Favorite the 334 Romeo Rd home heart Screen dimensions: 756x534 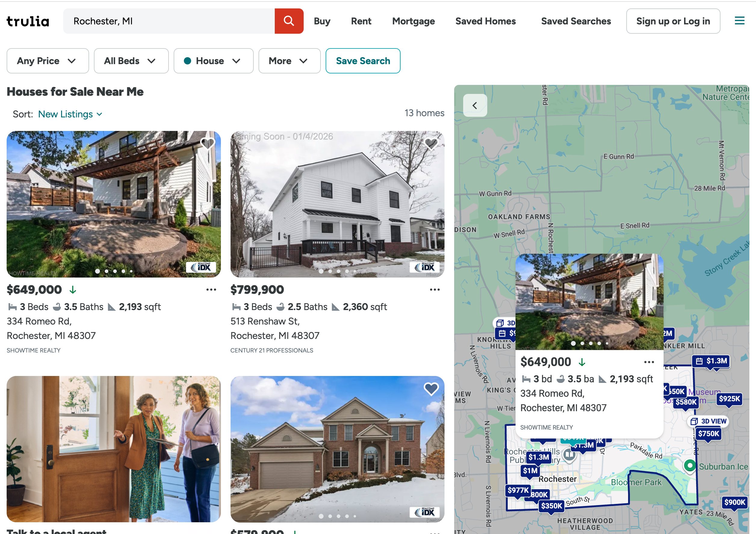point(207,144)
